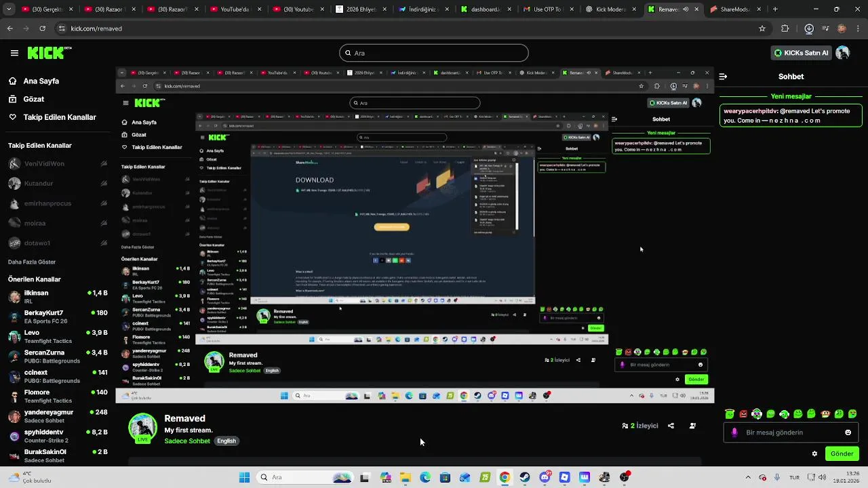Switch to the dashboard Kick tab
This screenshot has height=488, width=868.
(x=486, y=9)
